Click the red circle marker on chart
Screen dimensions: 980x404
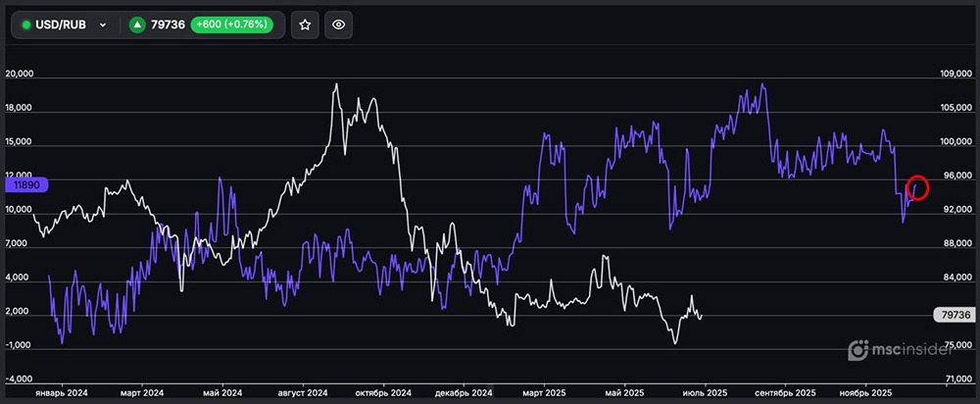pyautogui.click(x=918, y=186)
